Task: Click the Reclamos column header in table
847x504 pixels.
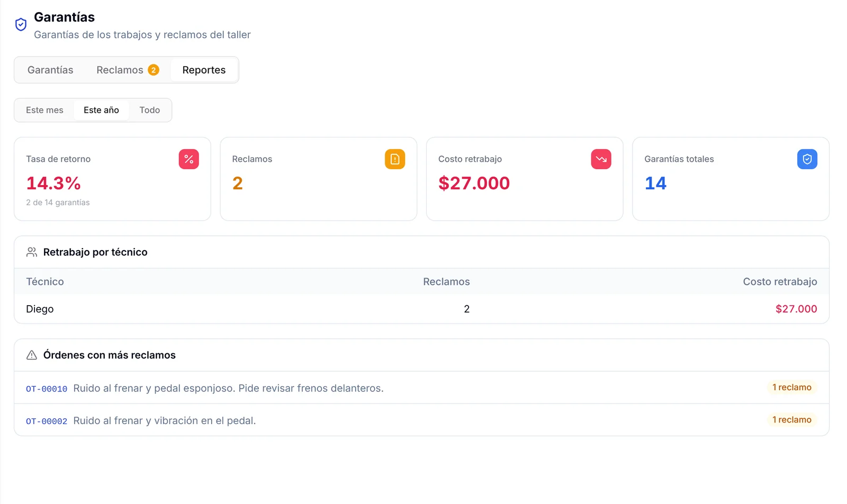Action: point(446,282)
